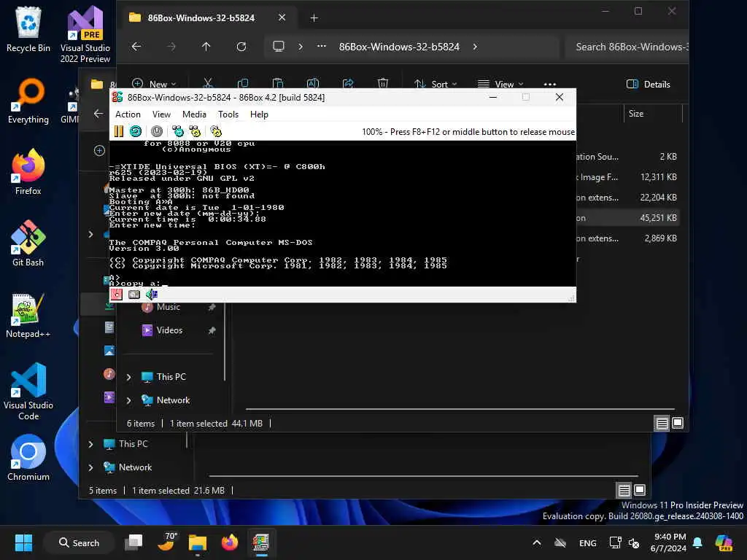The height and width of the screenshot is (560, 747).
Task: Sort files by the Size column
Action: point(653,113)
